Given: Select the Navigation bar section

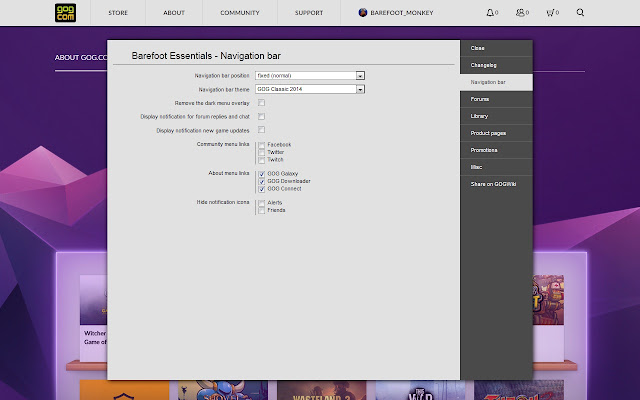Looking at the screenshot, I should coord(496,82).
